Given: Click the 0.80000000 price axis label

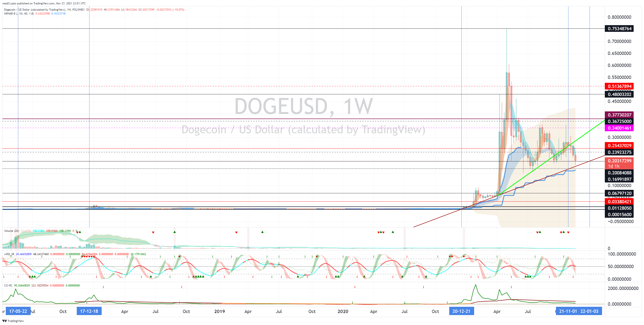Looking at the screenshot, I should pos(619,17).
